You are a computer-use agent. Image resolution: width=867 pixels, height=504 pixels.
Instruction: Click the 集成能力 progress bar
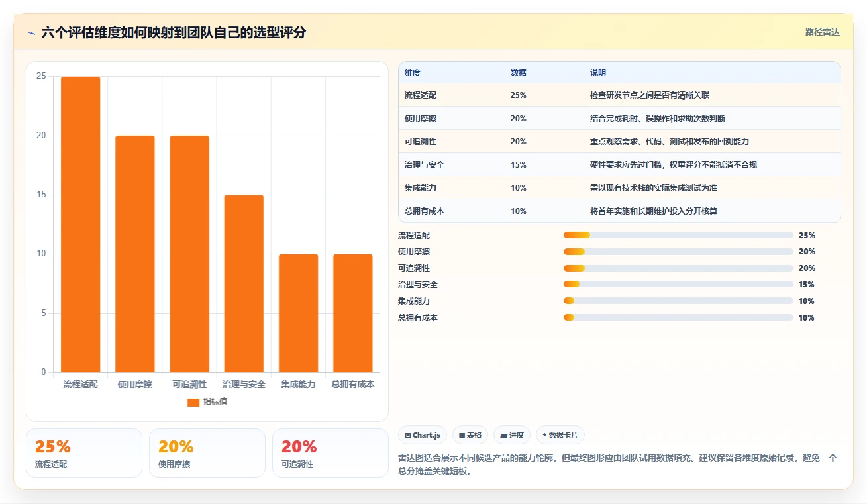[678, 301]
